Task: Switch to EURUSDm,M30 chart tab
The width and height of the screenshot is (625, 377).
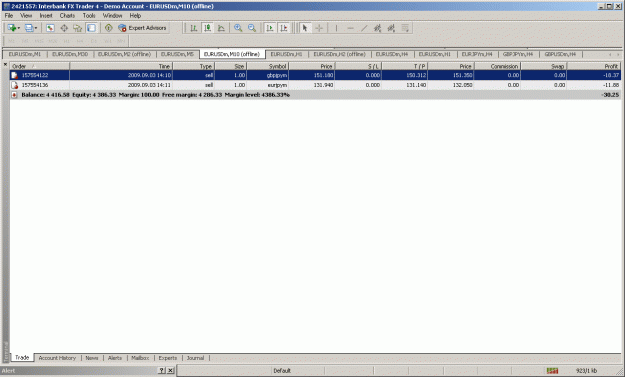Action: 70,54
